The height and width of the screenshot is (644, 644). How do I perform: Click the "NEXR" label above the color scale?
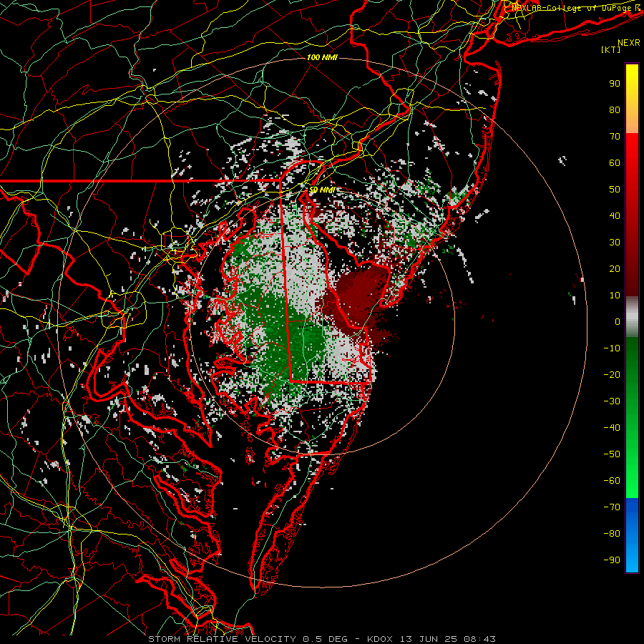tap(628, 43)
